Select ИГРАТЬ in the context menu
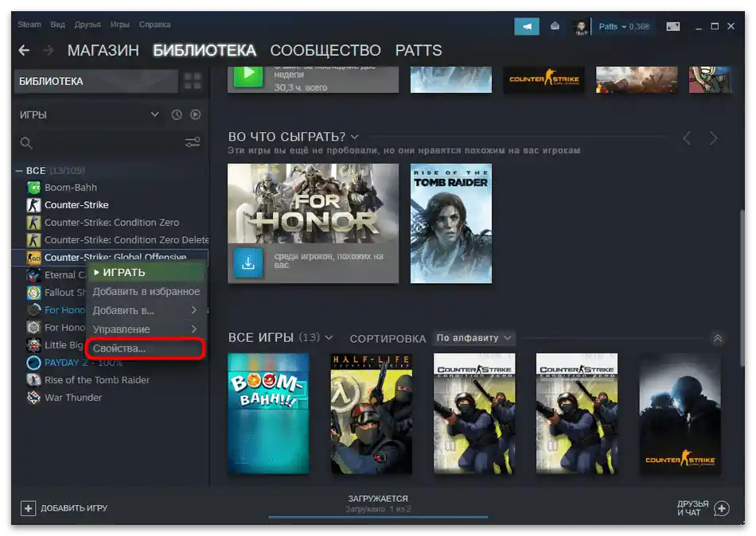 click(146, 272)
